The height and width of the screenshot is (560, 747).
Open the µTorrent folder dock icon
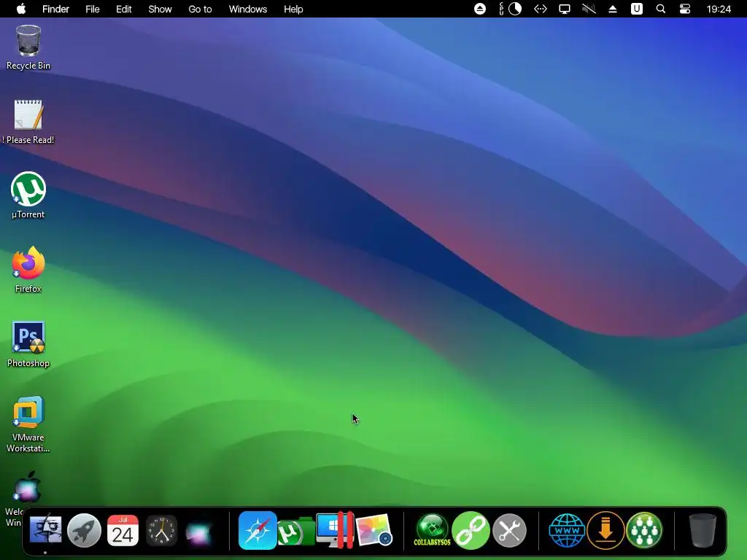tap(296, 531)
